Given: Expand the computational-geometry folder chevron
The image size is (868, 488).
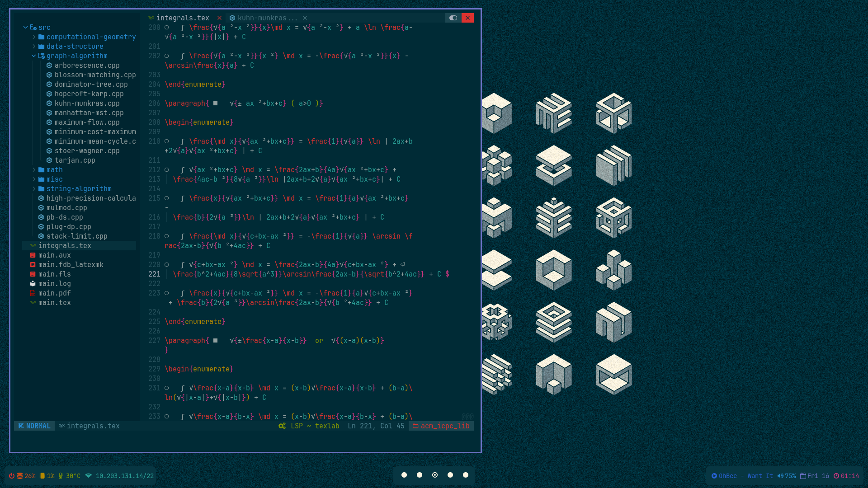Looking at the screenshot, I should tap(34, 37).
